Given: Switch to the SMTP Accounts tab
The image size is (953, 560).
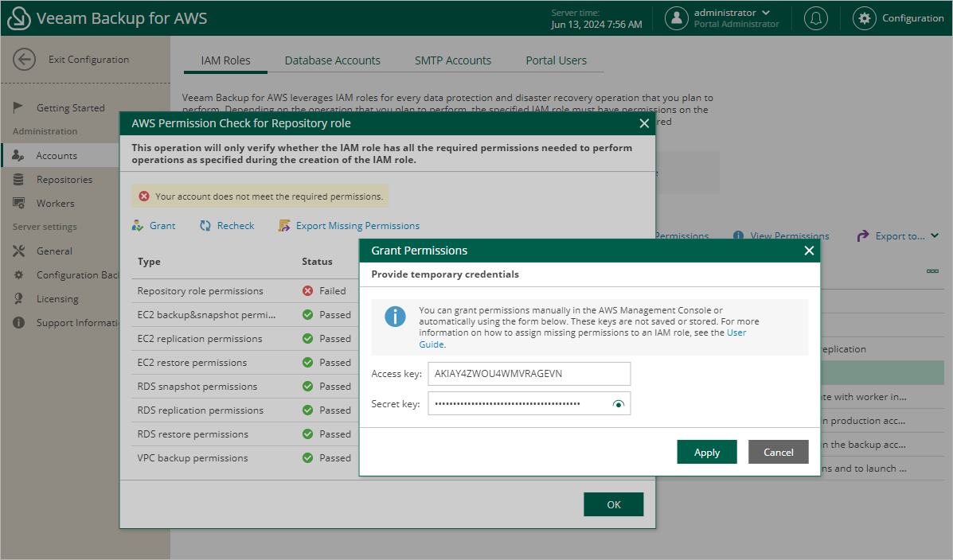Looking at the screenshot, I should (453, 60).
